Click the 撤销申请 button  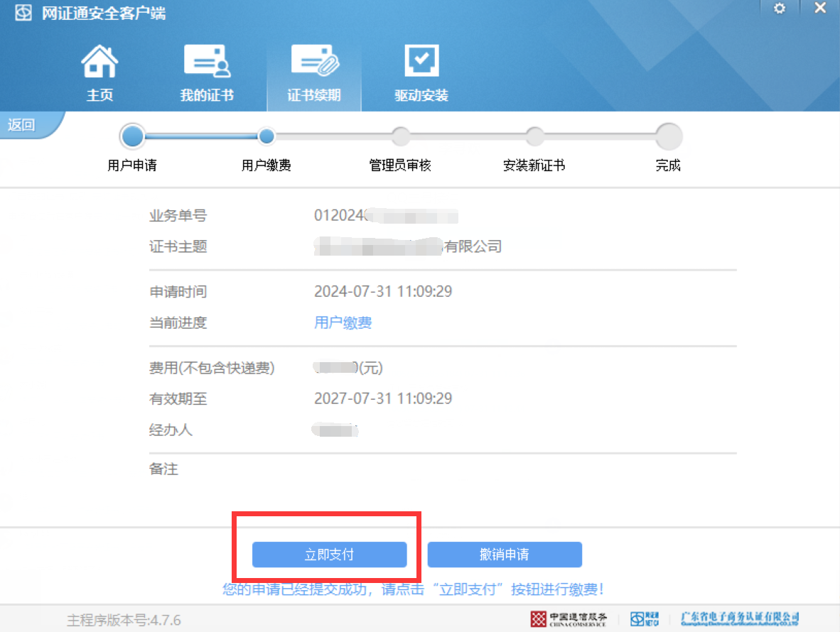(504, 555)
